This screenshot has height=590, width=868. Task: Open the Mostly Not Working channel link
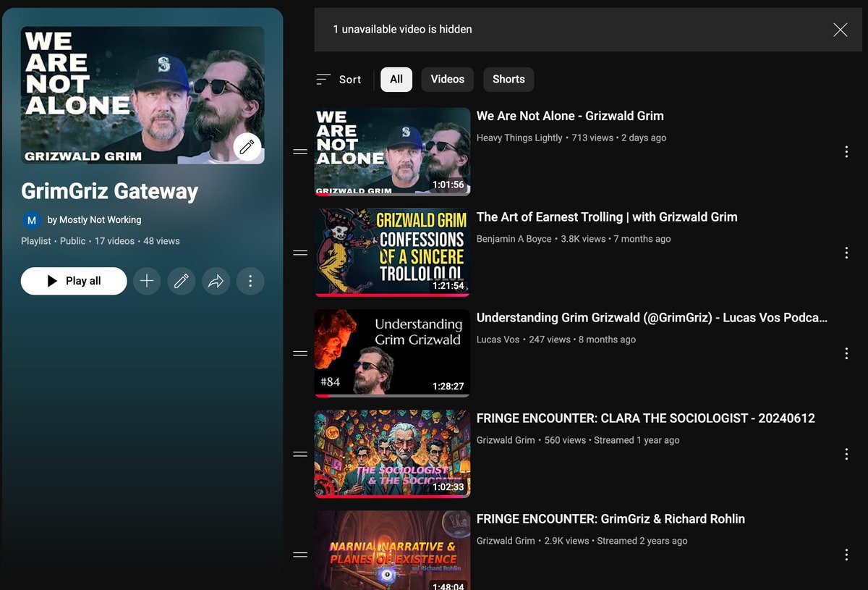(x=94, y=220)
